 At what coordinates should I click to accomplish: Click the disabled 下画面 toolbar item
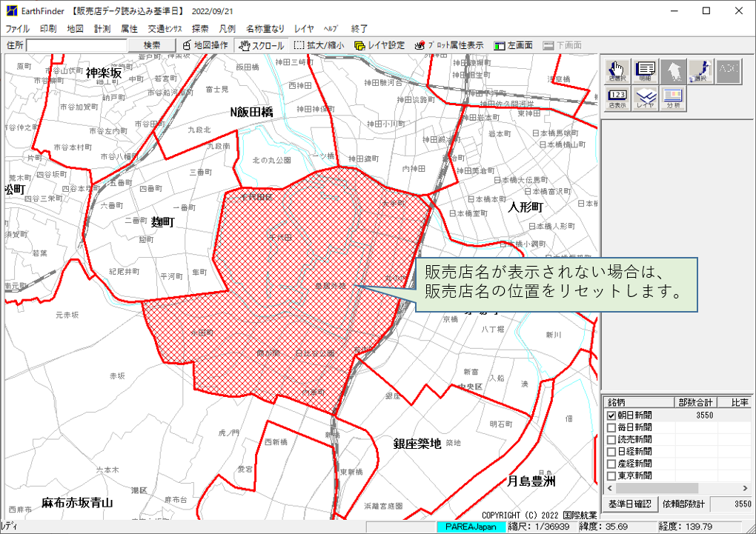(x=562, y=45)
